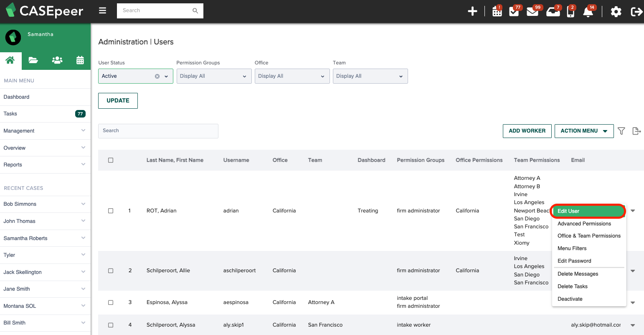Filter the user list with funnel icon

click(621, 131)
